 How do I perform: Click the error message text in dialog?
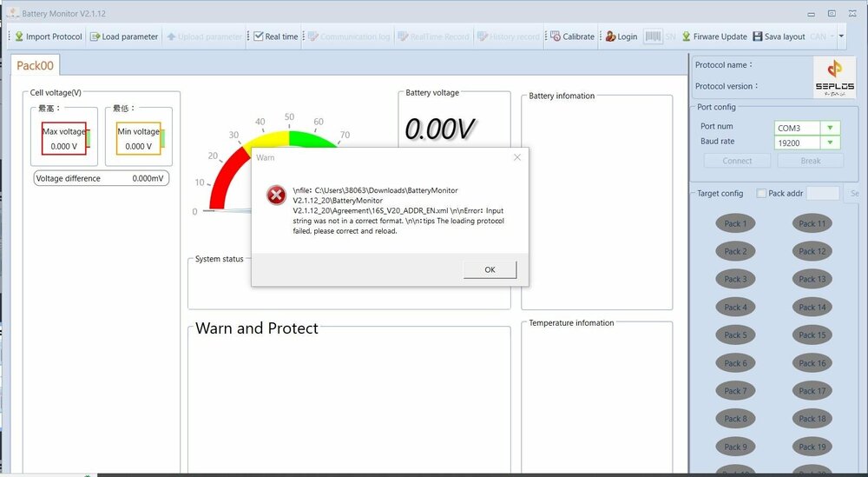[x=398, y=210]
